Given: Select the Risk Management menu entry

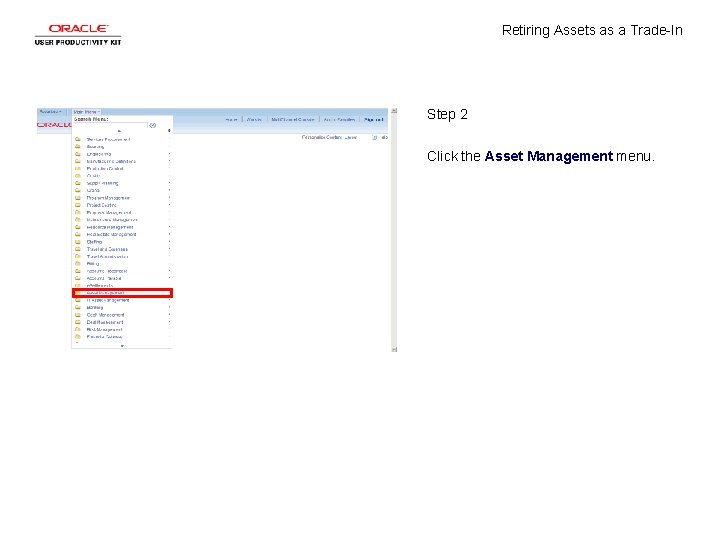Looking at the screenshot, I should point(104,330).
